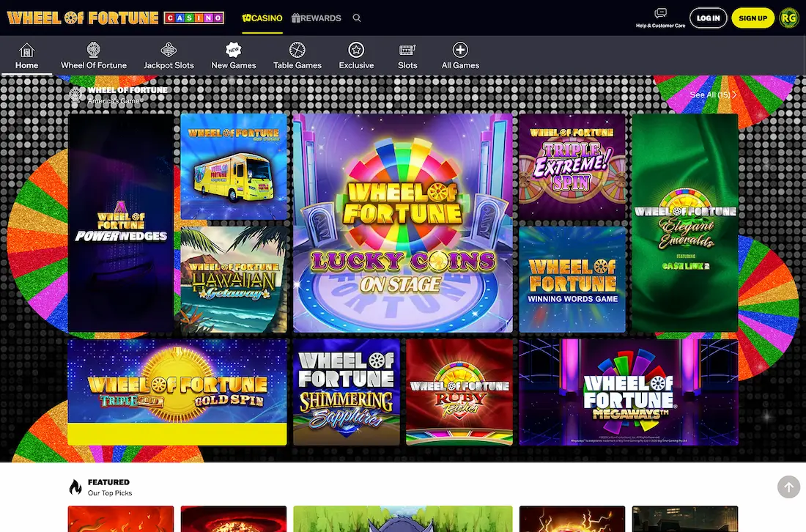Screen dimensions: 806x532
Task: Click the Home icon in the navigation bar
Action: point(26,54)
